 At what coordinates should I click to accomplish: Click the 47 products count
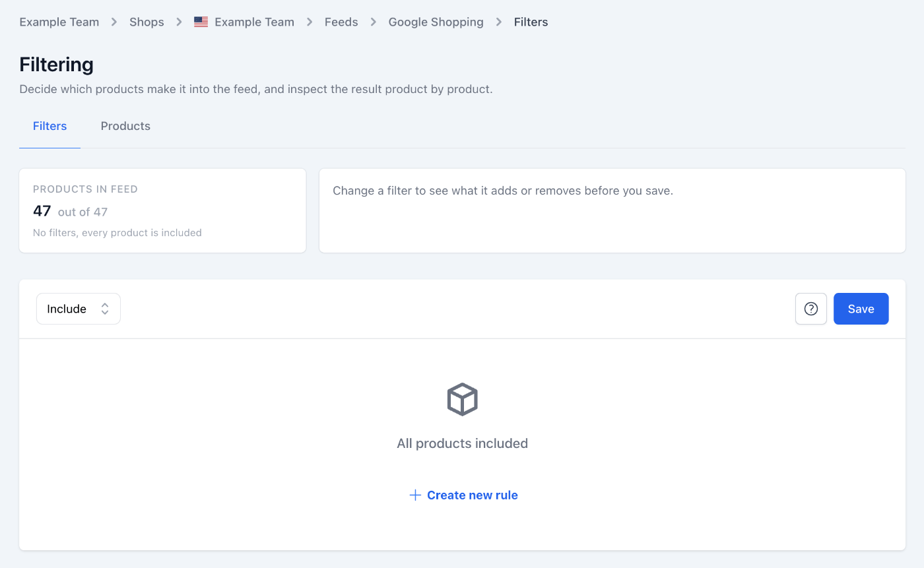tap(42, 211)
